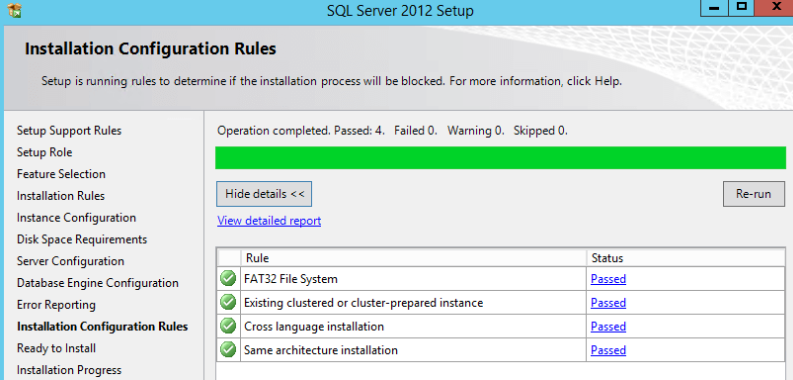This screenshot has height=380, width=793.
Task: Select the Instance Configuration step
Action: tap(76, 218)
